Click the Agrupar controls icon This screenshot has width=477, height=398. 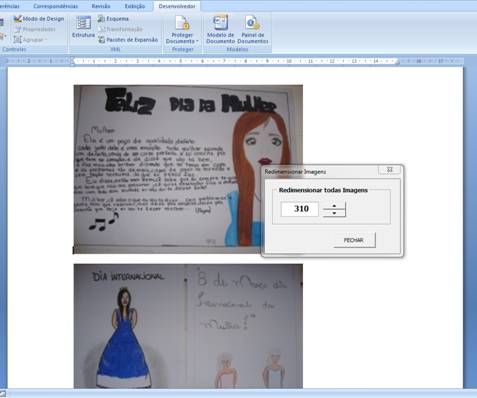(17, 40)
